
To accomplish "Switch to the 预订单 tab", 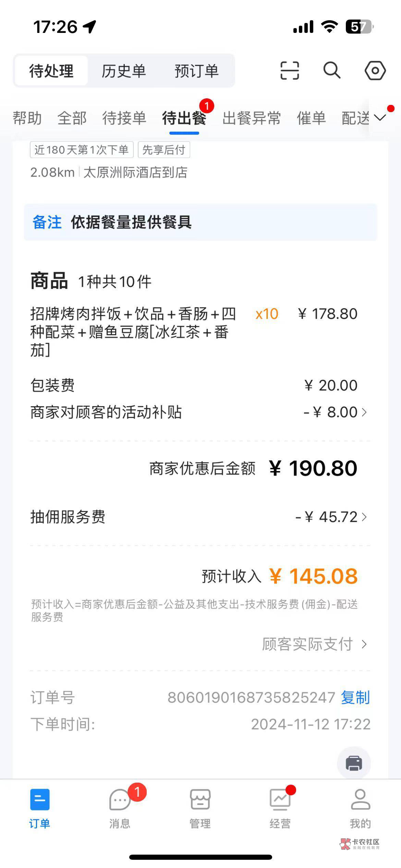I will [196, 71].
